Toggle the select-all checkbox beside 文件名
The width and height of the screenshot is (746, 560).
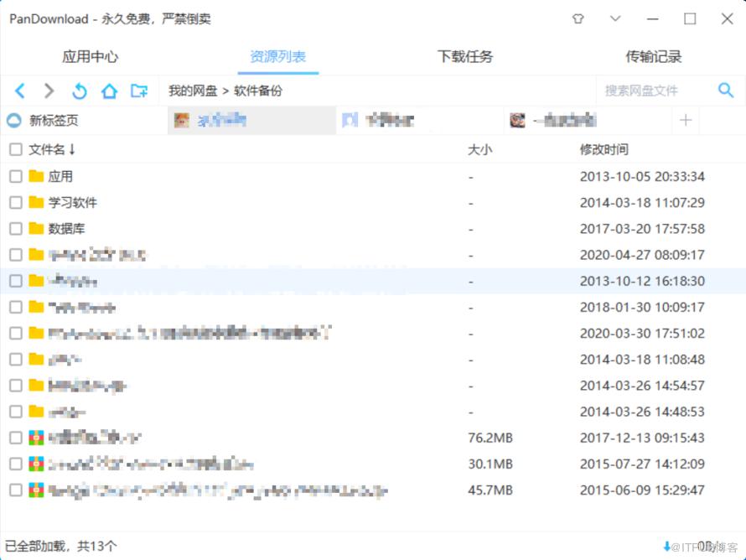(x=16, y=149)
